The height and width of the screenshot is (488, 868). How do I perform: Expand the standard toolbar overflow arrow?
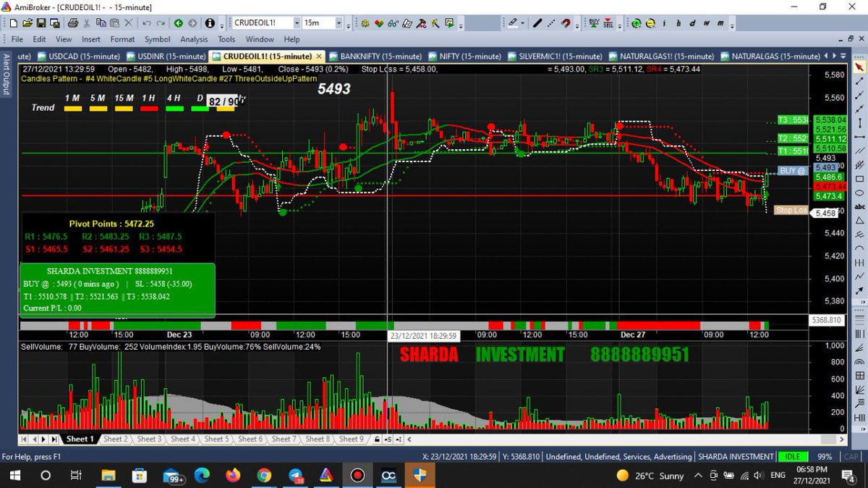[222, 25]
